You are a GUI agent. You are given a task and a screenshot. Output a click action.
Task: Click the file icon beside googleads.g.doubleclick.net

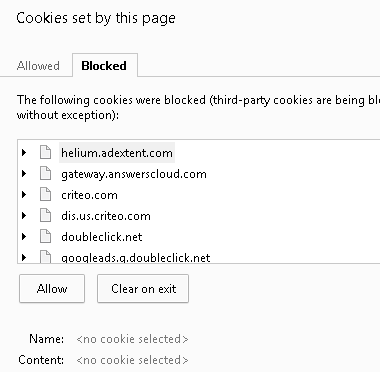(x=45, y=257)
